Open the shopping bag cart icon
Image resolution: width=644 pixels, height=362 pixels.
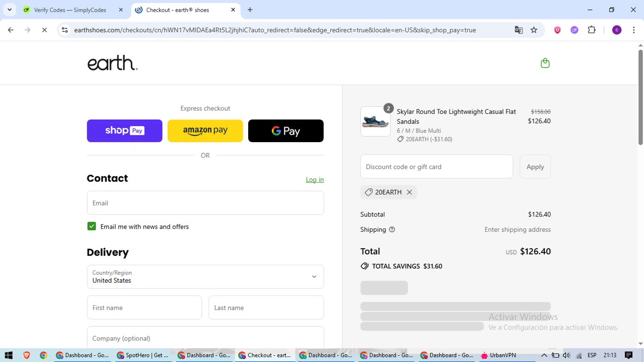545,63
